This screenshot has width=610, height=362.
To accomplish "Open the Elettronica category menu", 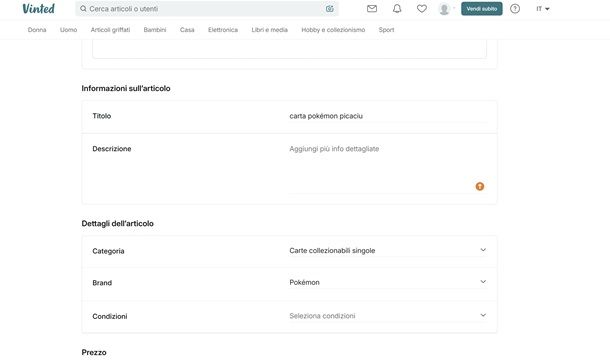I will [223, 30].
